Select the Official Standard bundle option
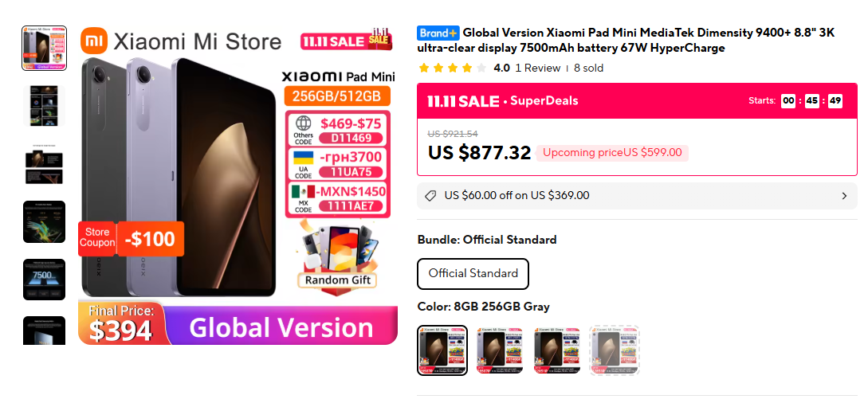Screen dimensions: 868x403 coord(473,274)
